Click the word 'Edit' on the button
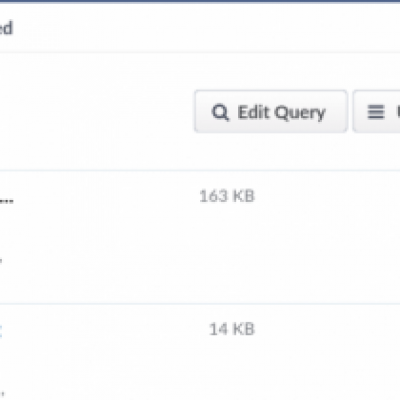The image size is (400, 400). coord(253,112)
